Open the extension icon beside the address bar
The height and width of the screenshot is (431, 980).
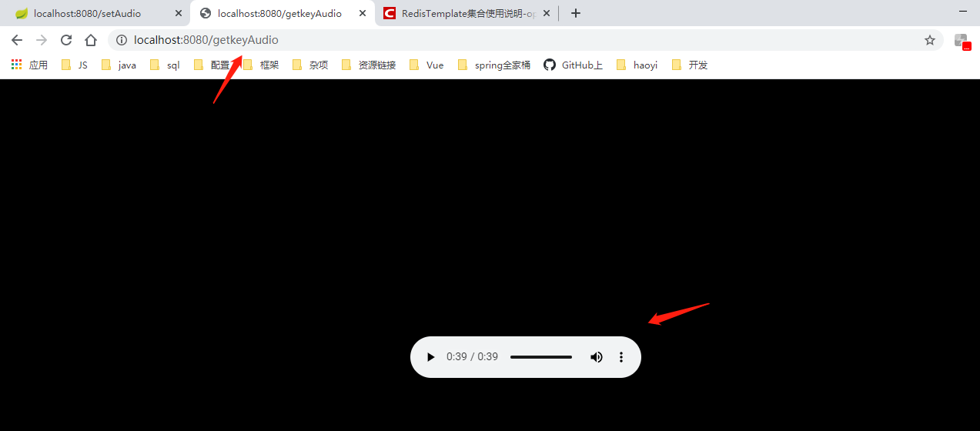tap(962, 41)
